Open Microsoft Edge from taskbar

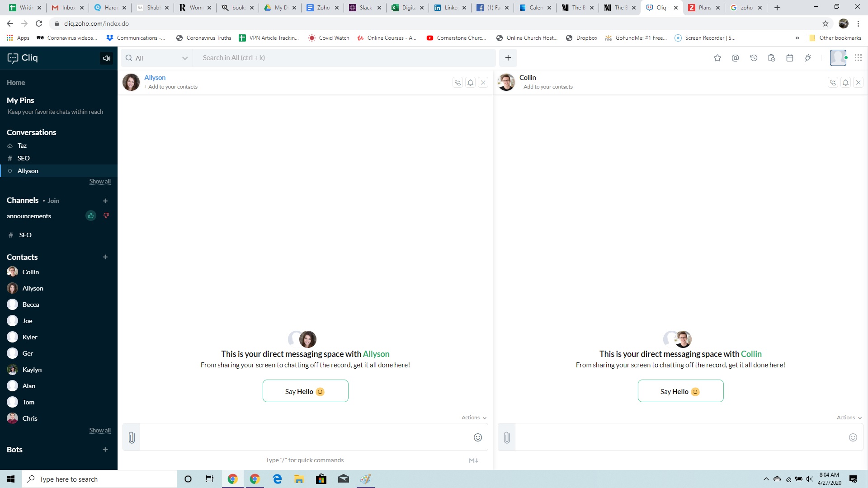pyautogui.click(x=277, y=479)
